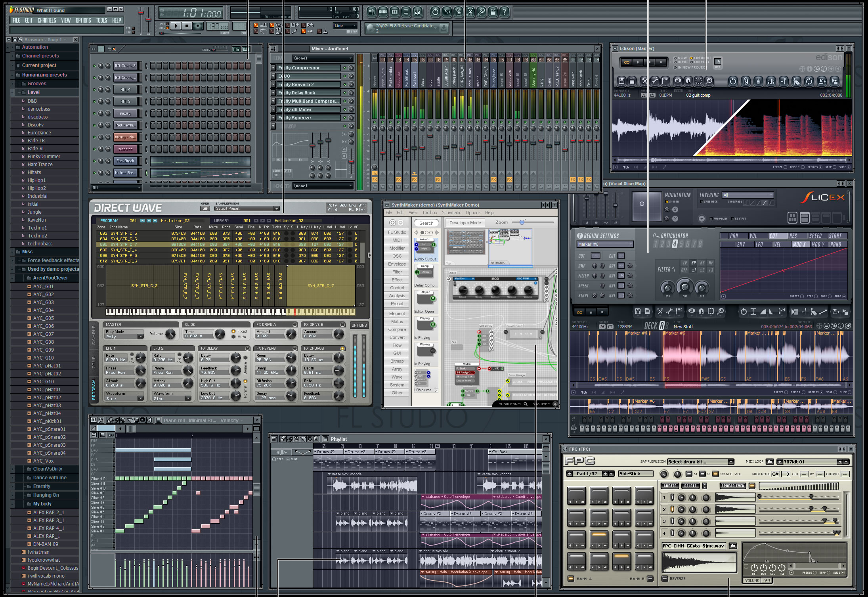Expand the Automation folder in browser

13,47
